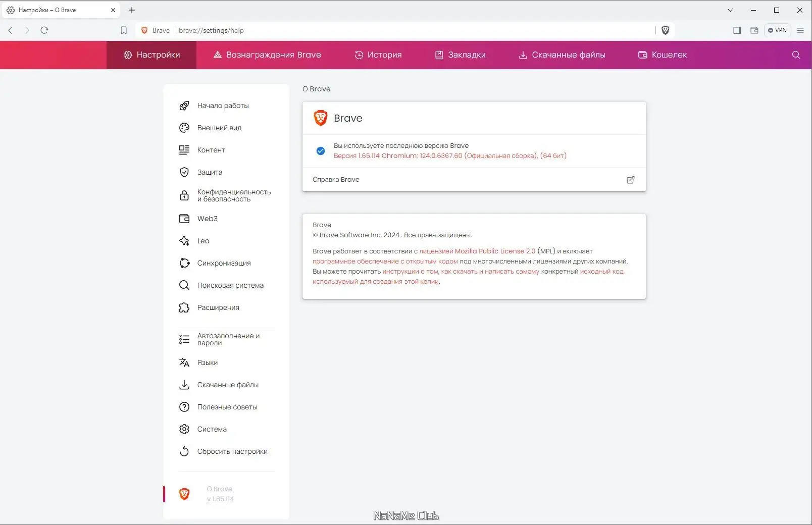Click the sync icon for Синхронизация
The width and height of the screenshot is (812, 525).
184,263
